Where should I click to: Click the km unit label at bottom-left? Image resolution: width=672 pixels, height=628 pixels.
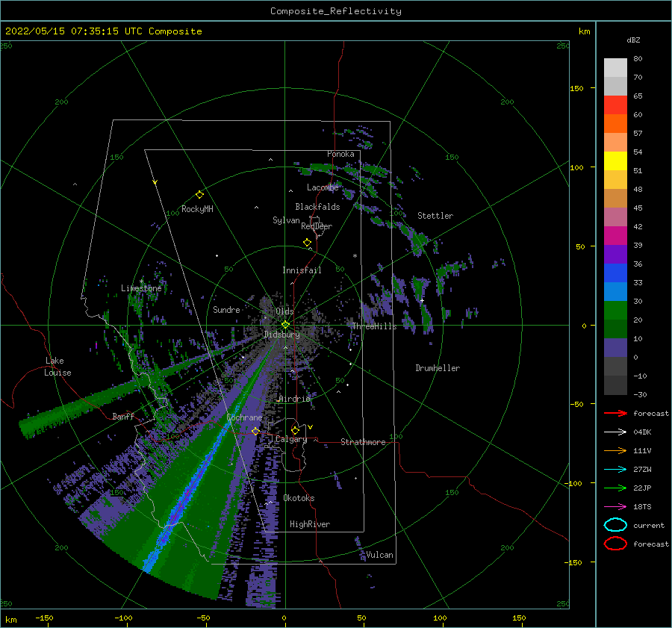(x=10, y=620)
